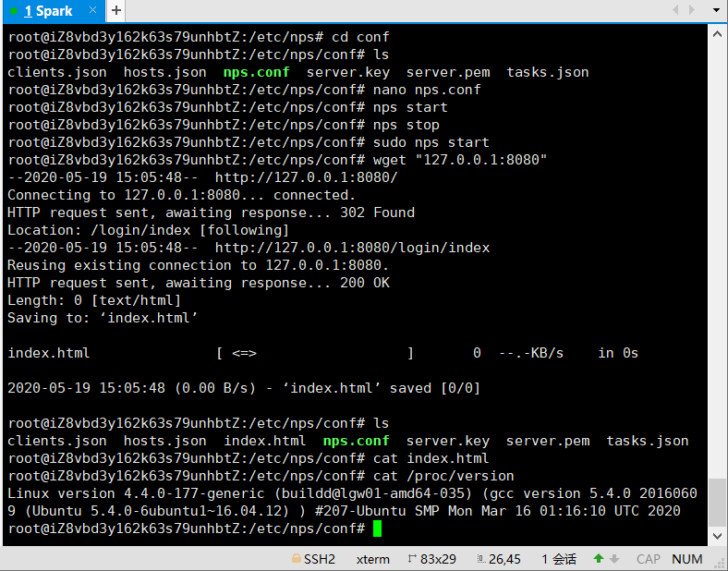Go to next tab with right arrow

pyautogui.click(x=692, y=10)
